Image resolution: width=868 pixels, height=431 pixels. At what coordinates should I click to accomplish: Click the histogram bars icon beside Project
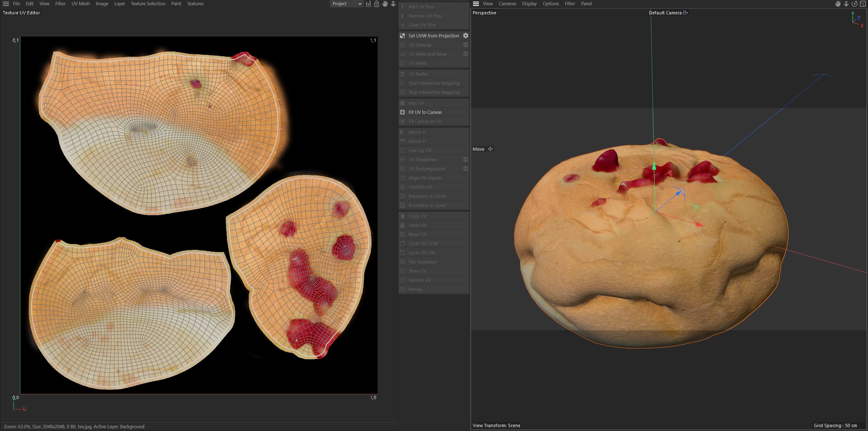click(x=368, y=4)
